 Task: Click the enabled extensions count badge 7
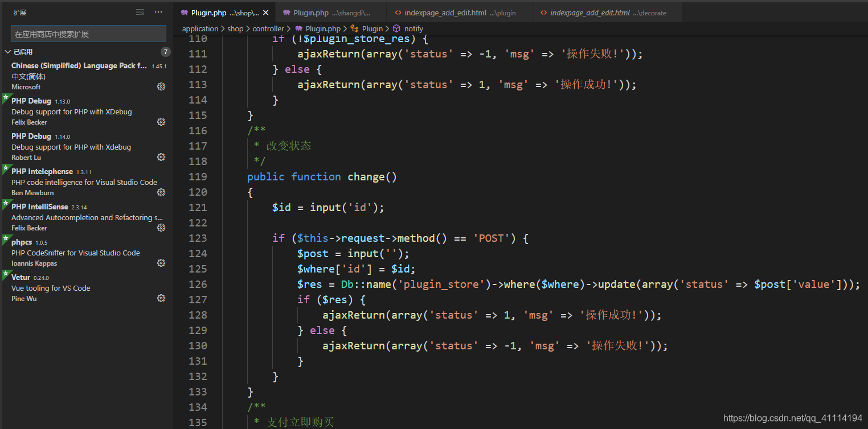coord(166,52)
